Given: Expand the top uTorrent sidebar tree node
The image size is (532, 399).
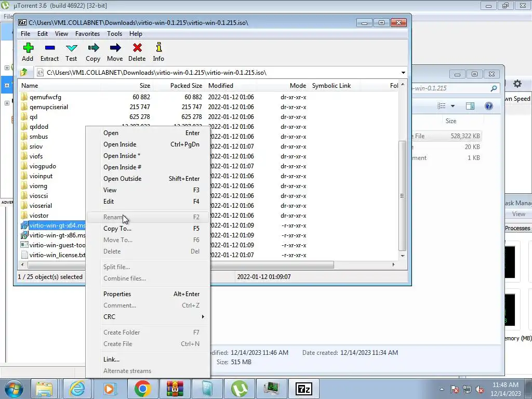Looking at the screenshot, I should (x=7, y=68).
